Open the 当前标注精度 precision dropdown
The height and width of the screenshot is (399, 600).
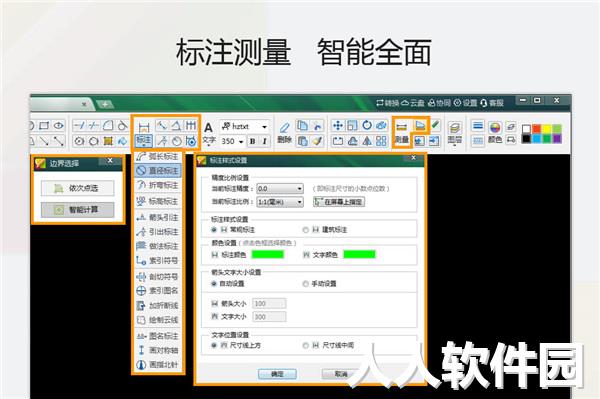pyautogui.click(x=280, y=189)
